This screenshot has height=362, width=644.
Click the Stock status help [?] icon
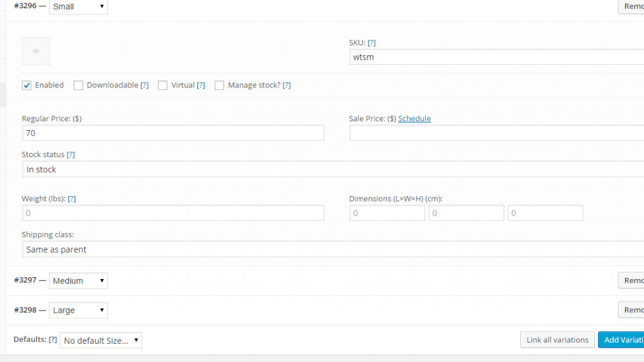(x=70, y=155)
